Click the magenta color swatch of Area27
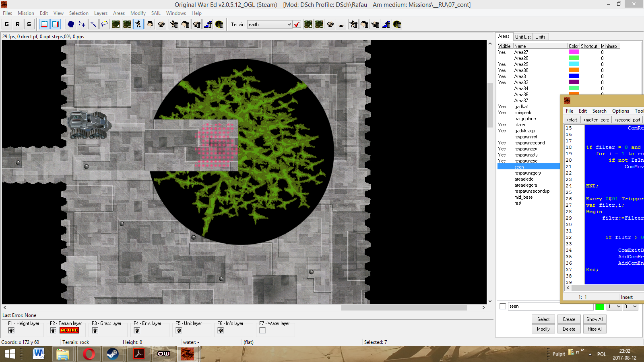Screen dimensions: 644x362 coord(574,52)
